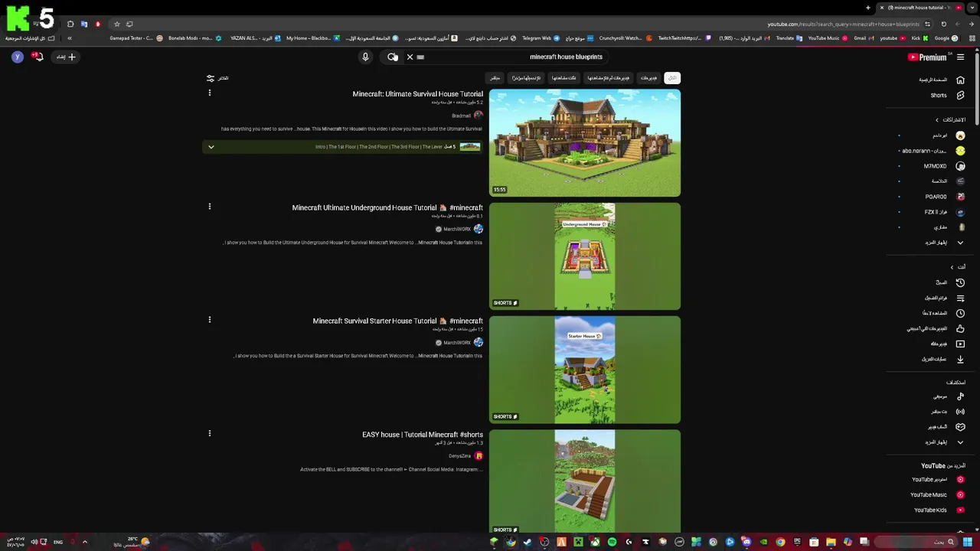Viewport: 980px width, 551px height.
Task: Go to YouTube Premium home logo
Action: (x=928, y=57)
